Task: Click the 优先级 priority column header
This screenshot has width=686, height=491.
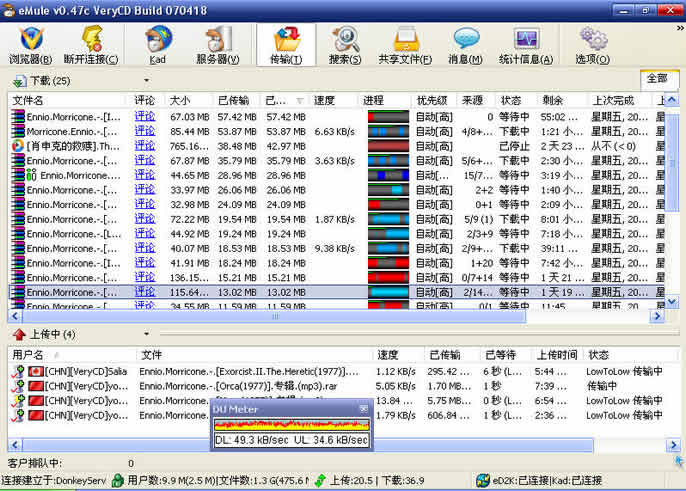Action: [x=433, y=101]
